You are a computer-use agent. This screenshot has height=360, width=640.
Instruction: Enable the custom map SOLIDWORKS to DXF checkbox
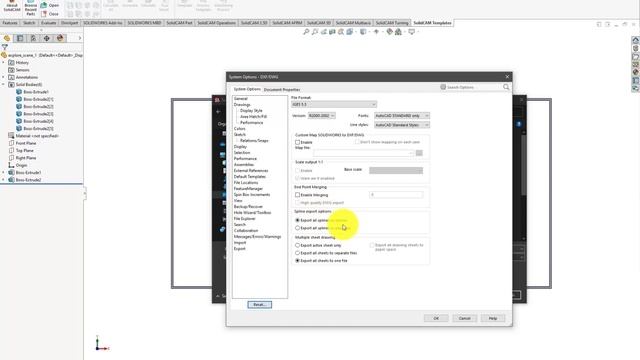click(298, 142)
